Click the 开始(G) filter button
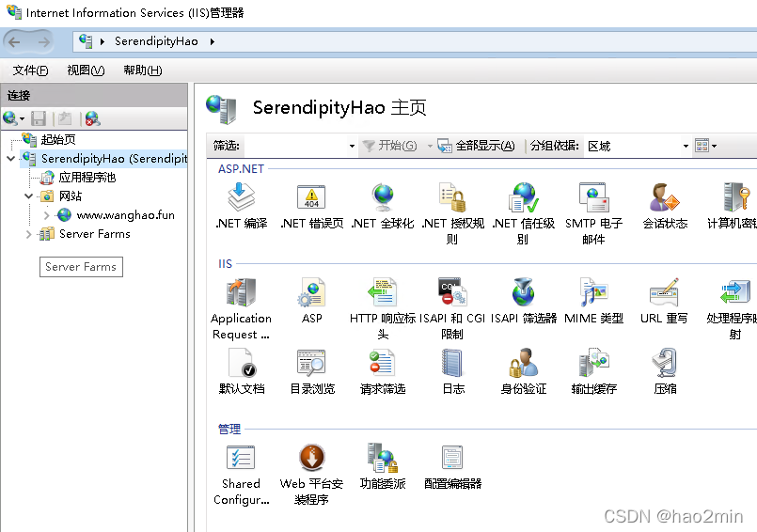Screen dimensions: 757x532 (x=390, y=146)
